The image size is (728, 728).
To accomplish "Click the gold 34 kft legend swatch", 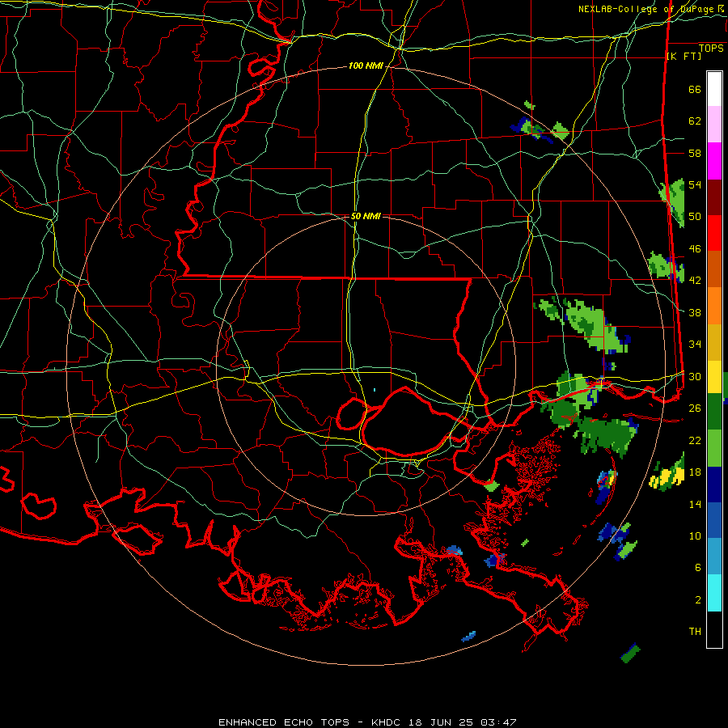I will coord(714,342).
